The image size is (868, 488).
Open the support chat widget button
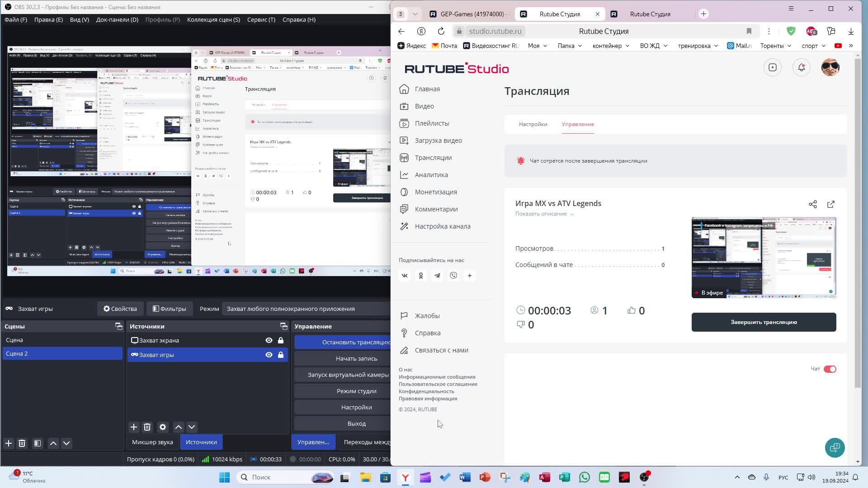coord(835,448)
